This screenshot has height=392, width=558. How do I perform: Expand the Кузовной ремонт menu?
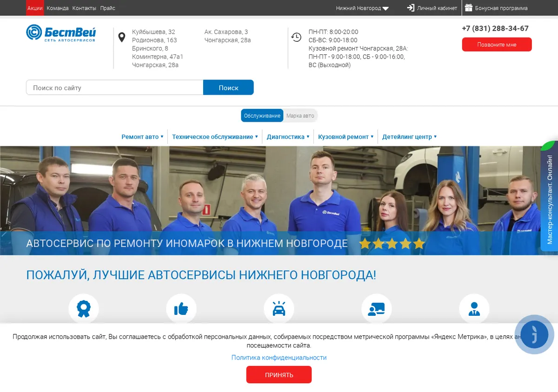coord(346,137)
